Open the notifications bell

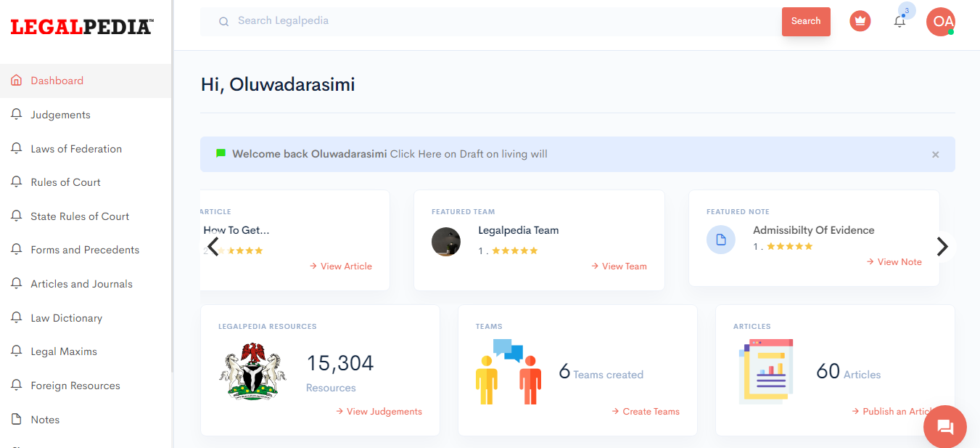(x=899, y=21)
